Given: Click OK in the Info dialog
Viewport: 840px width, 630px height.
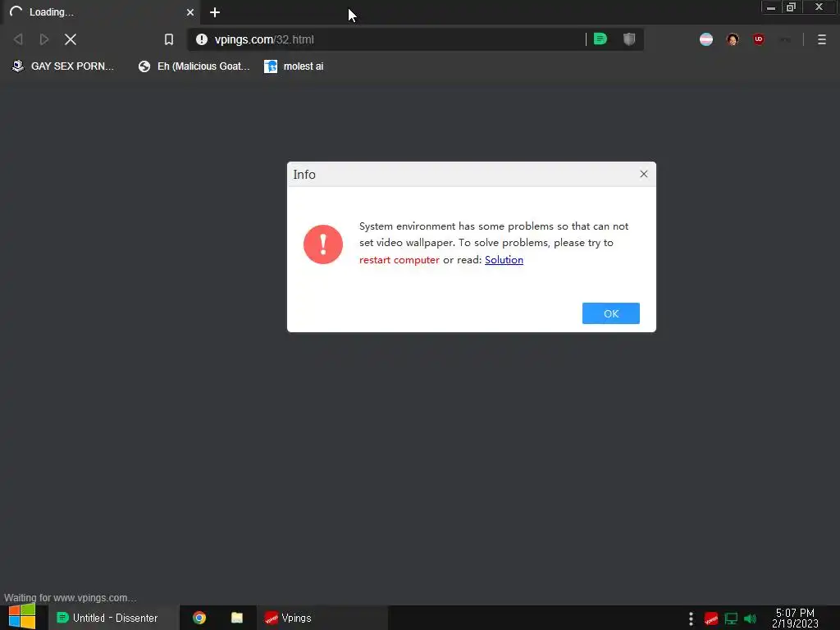Looking at the screenshot, I should (x=610, y=313).
